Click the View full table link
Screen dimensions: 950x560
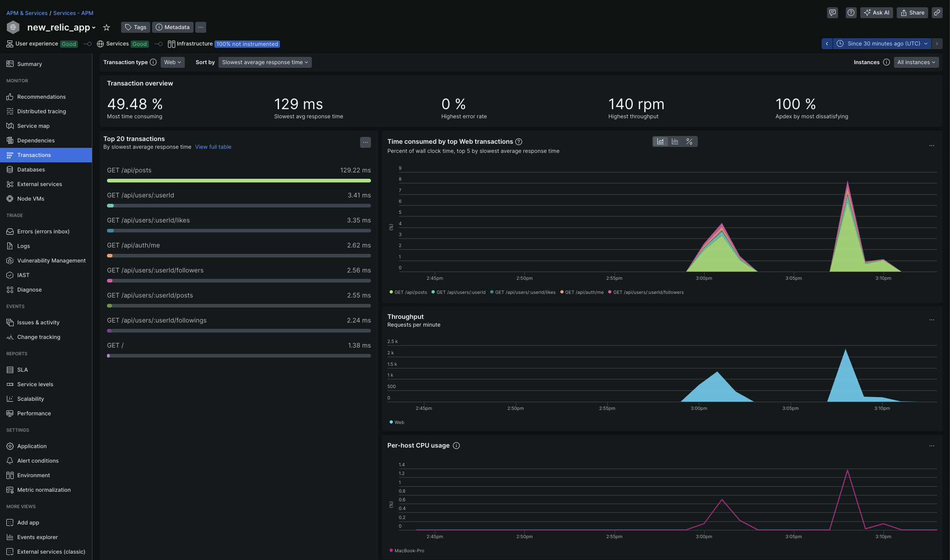[213, 147]
